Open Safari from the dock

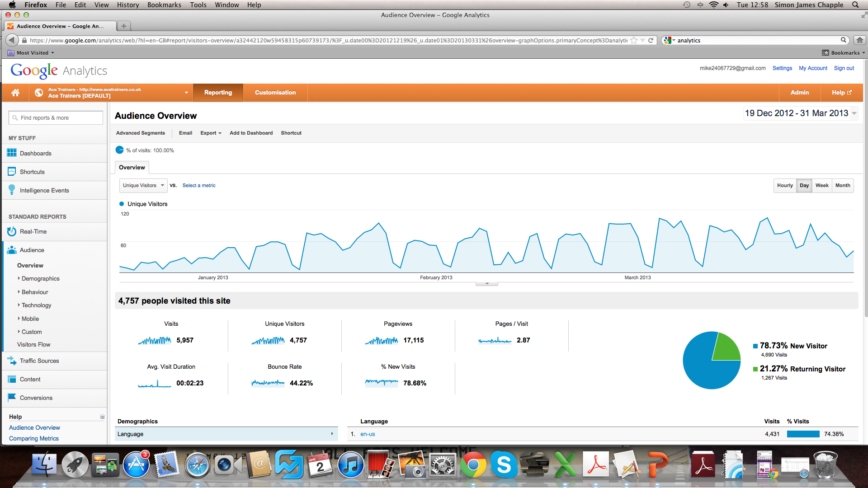(198, 465)
